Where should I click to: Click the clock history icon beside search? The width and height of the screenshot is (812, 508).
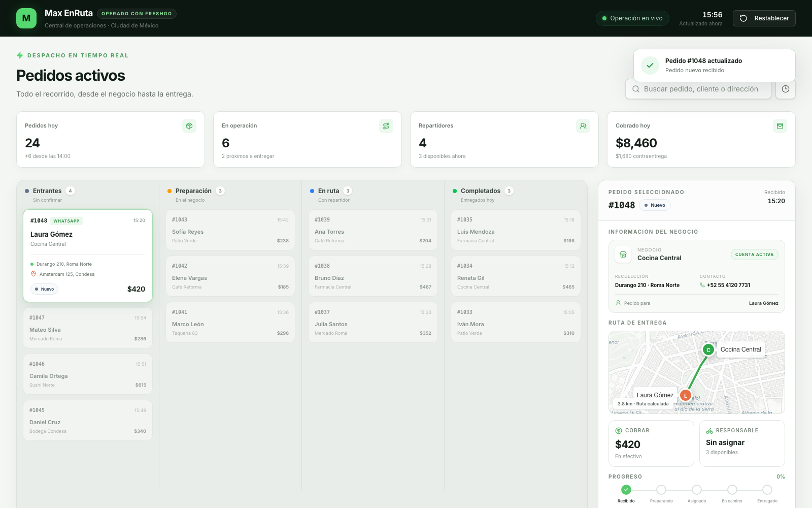tap(785, 89)
